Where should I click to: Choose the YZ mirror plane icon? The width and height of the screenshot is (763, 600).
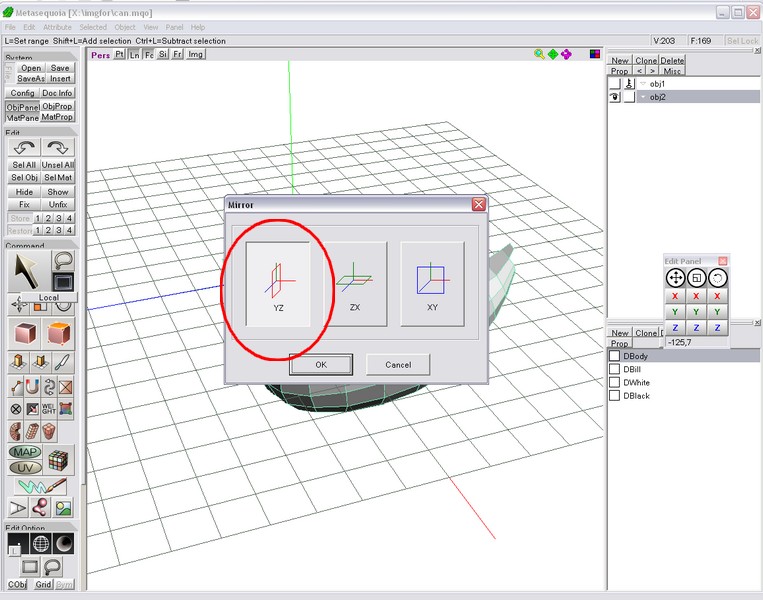pos(278,283)
